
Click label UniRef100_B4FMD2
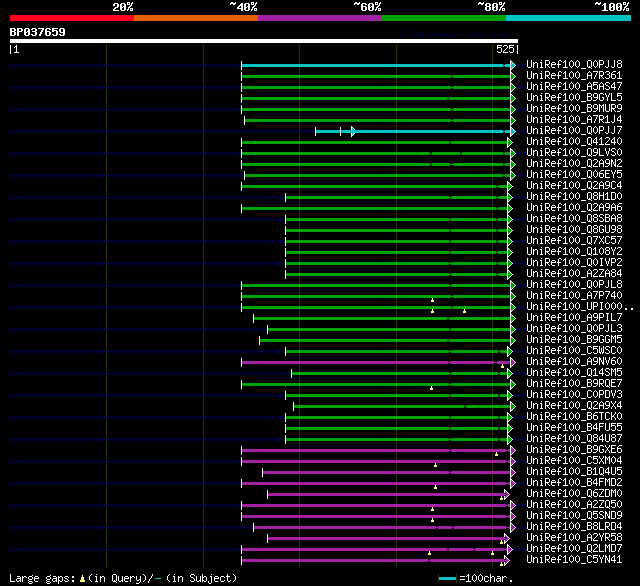pos(574,483)
